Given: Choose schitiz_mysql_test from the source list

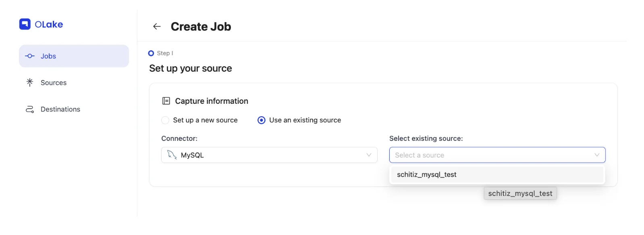Looking at the screenshot, I should point(427,175).
